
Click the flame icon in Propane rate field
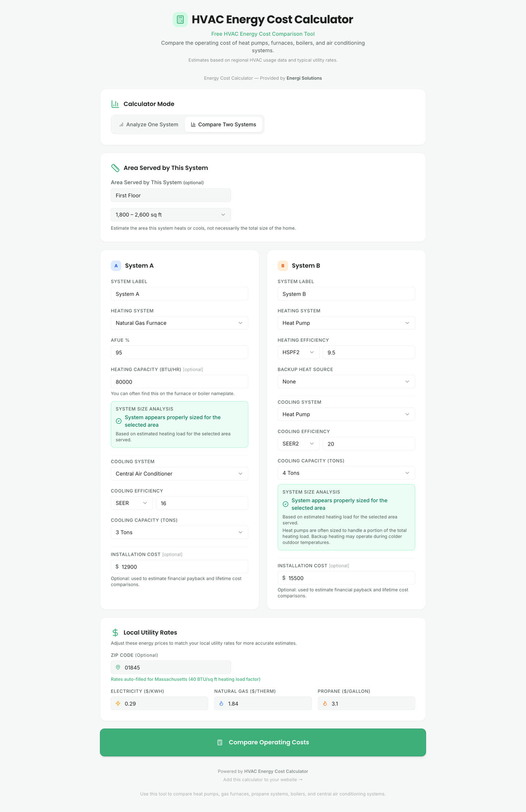point(325,703)
